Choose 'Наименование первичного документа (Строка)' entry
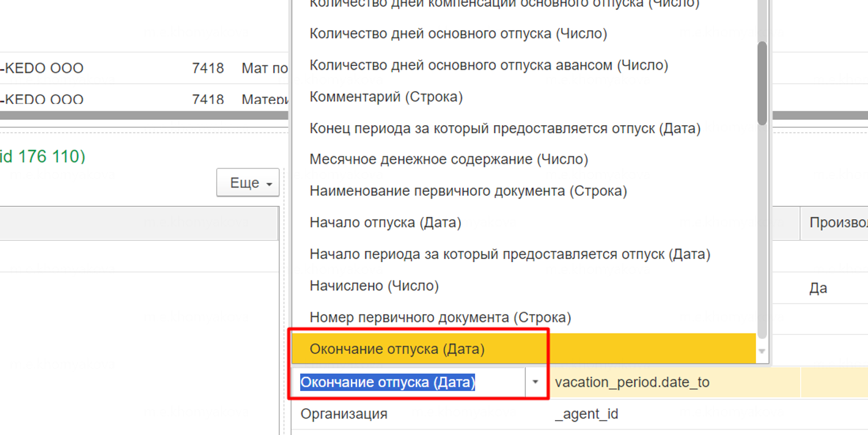 [x=468, y=191]
